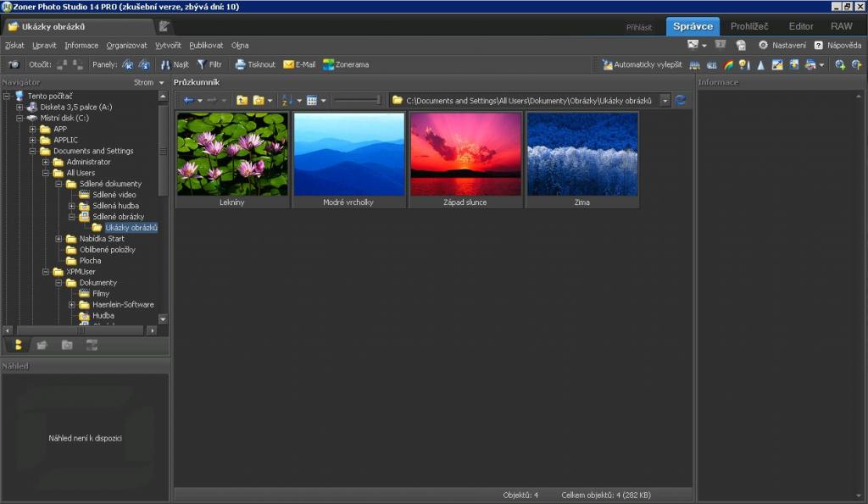Screen dimensions: 868x504
Task: Collapse the XPMUser tree node
Action: (46, 272)
